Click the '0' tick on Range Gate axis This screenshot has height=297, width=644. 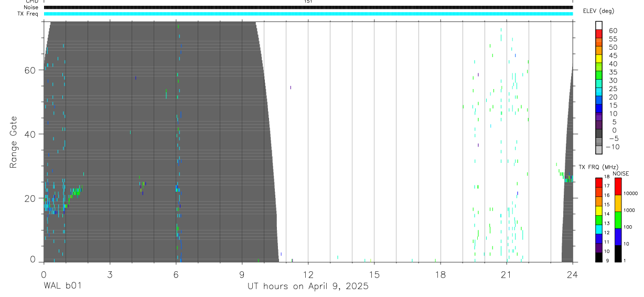(x=33, y=259)
